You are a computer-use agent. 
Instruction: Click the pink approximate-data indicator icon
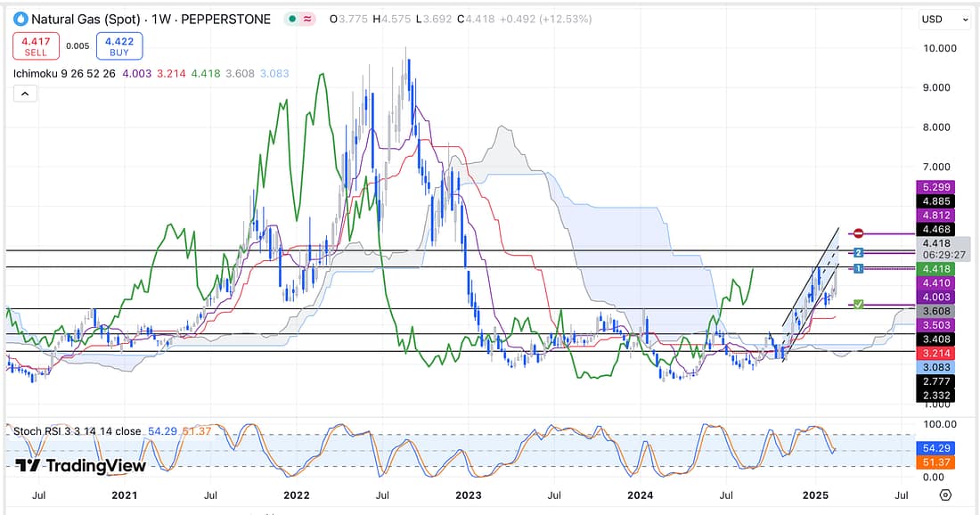tap(307, 19)
